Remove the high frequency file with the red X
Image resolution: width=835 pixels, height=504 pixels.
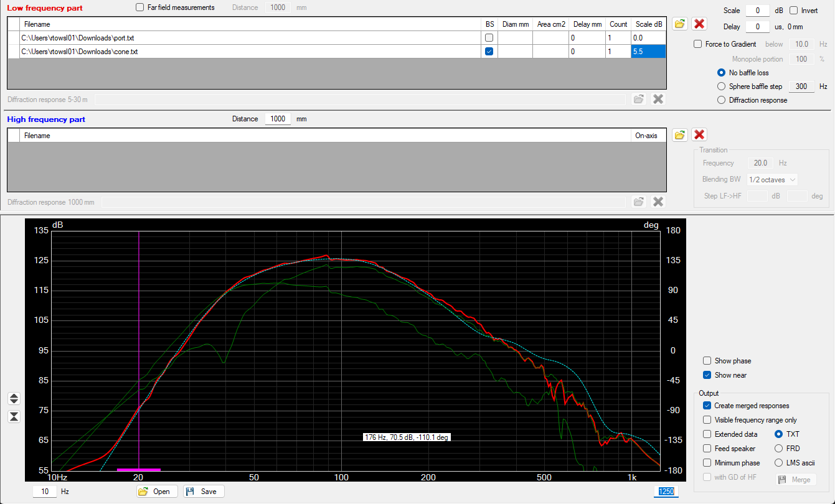699,135
